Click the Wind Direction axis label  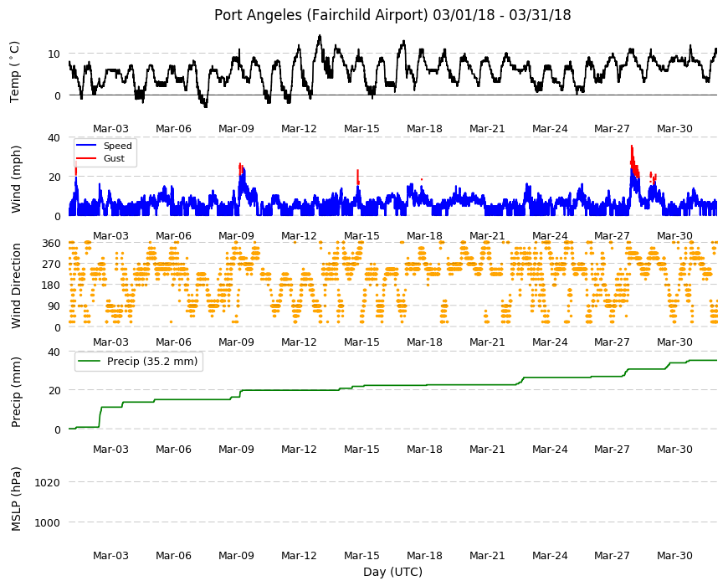16,285
